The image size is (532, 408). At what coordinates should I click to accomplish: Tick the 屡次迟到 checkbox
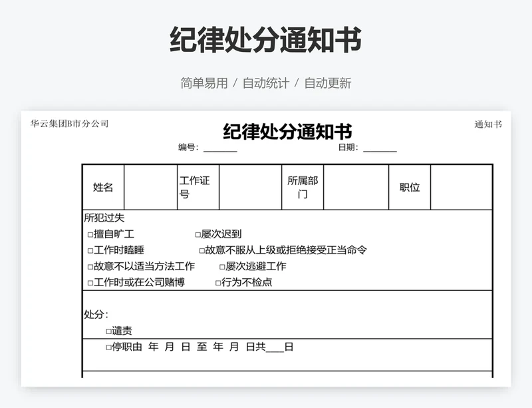point(198,234)
